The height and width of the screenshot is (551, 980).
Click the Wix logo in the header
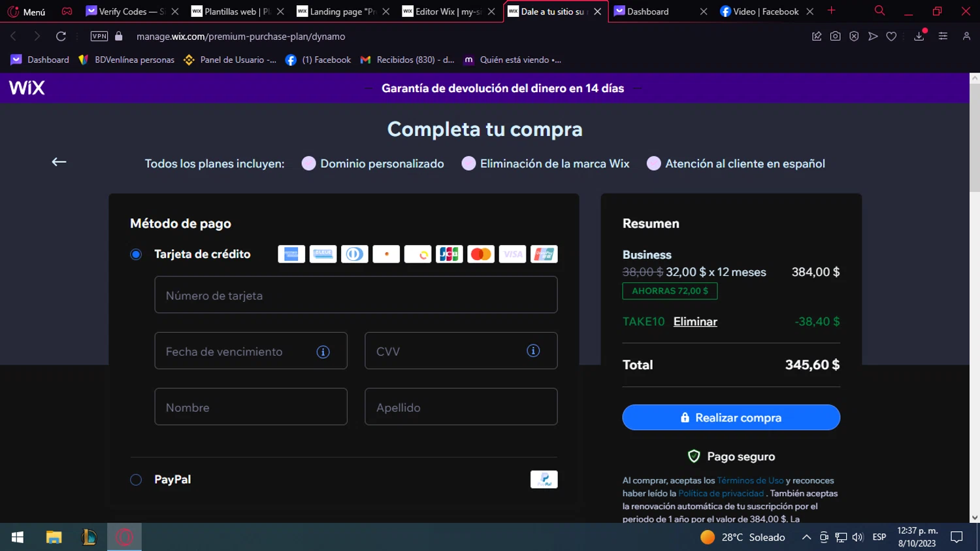pyautogui.click(x=27, y=88)
